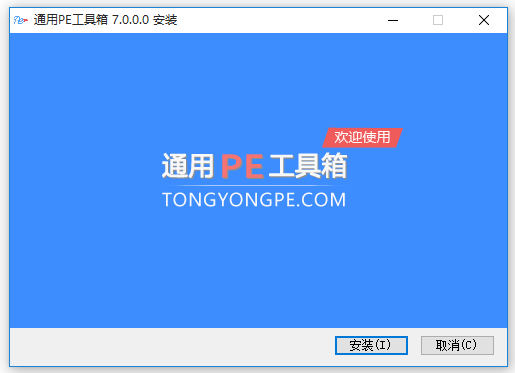Click the TONGYONGPE.COM text
This screenshot has width=515, height=373.
point(254,200)
